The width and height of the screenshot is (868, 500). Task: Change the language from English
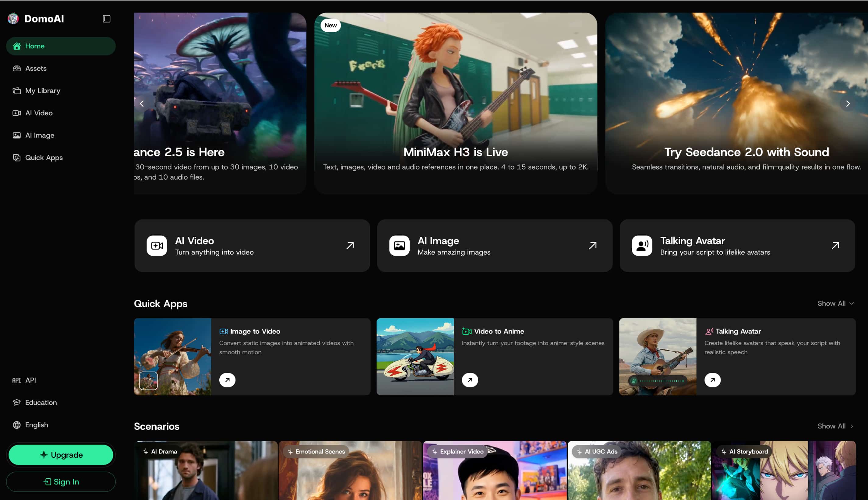point(61,425)
